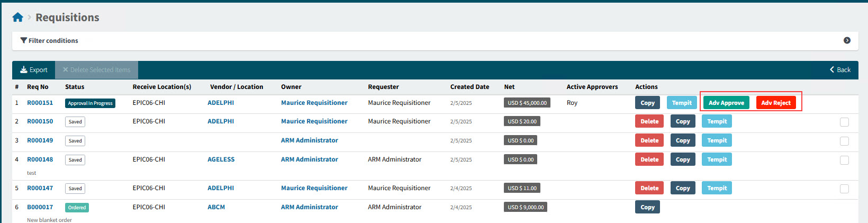The height and width of the screenshot is (223, 868).
Task: Export the requisitions list
Action: pyautogui.click(x=34, y=70)
